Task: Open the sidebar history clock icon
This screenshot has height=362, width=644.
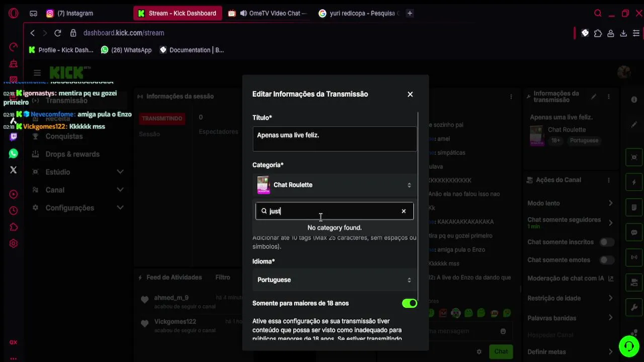Action: point(14,211)
